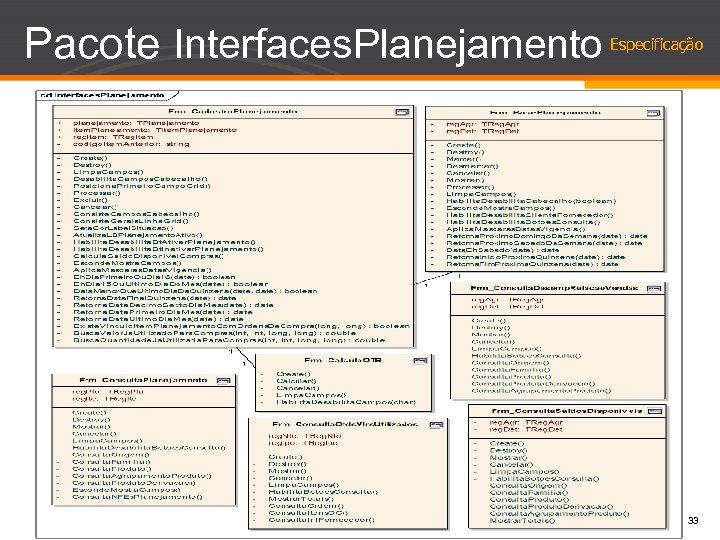Click method 'ExisteVinculoItemPlanejamentoComOrdensDeCompra' line
This screenshot has height=540, width=720.
241,326
